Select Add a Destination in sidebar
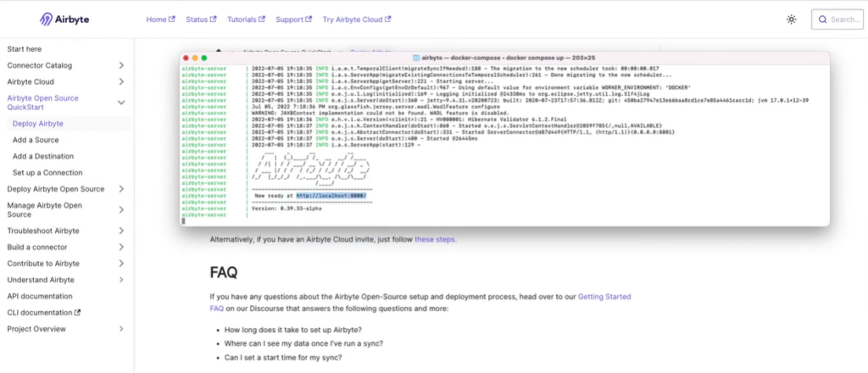Screen dimensions: 868x373 click(x=43, y=156)
